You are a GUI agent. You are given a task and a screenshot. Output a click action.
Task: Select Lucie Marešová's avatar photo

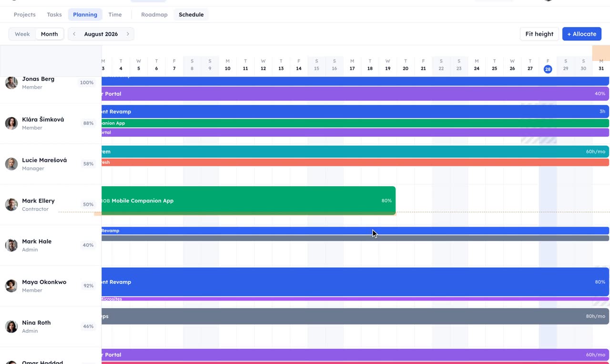point(11,163)
